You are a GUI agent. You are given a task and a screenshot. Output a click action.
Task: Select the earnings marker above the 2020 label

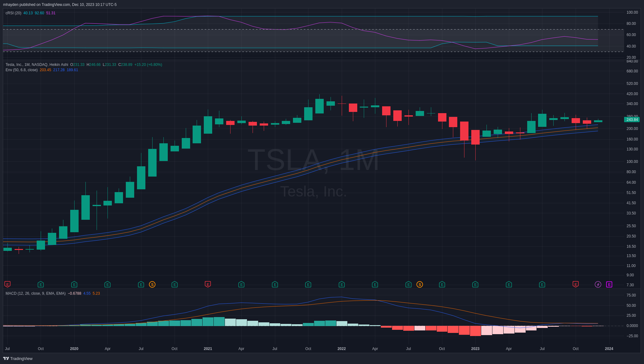[x=74, y=284]
